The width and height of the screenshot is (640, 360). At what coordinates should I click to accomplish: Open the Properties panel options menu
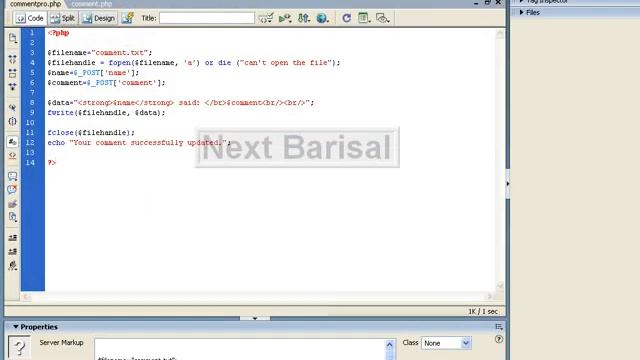[499, 327]
